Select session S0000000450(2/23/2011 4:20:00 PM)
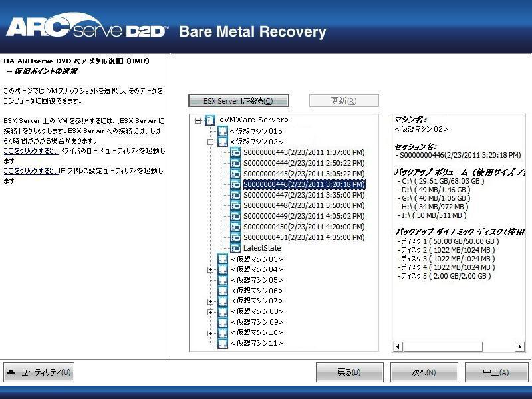Screen dimensions: 532x399 [304, 227]
